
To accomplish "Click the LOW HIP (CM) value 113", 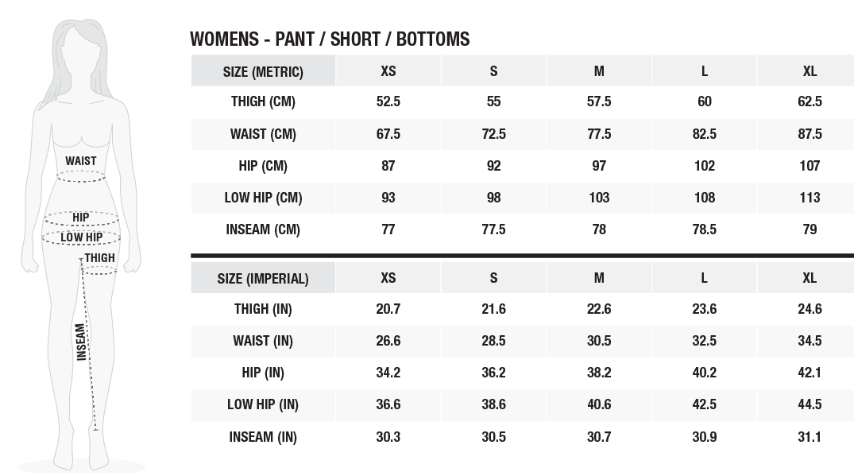I will pyautogui.click(x=810, y=197).
